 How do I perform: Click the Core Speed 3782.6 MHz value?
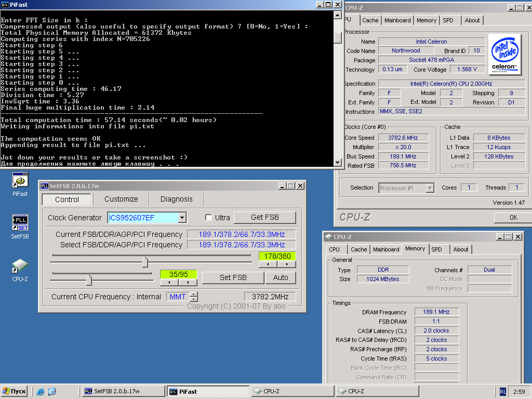[403, 138]
